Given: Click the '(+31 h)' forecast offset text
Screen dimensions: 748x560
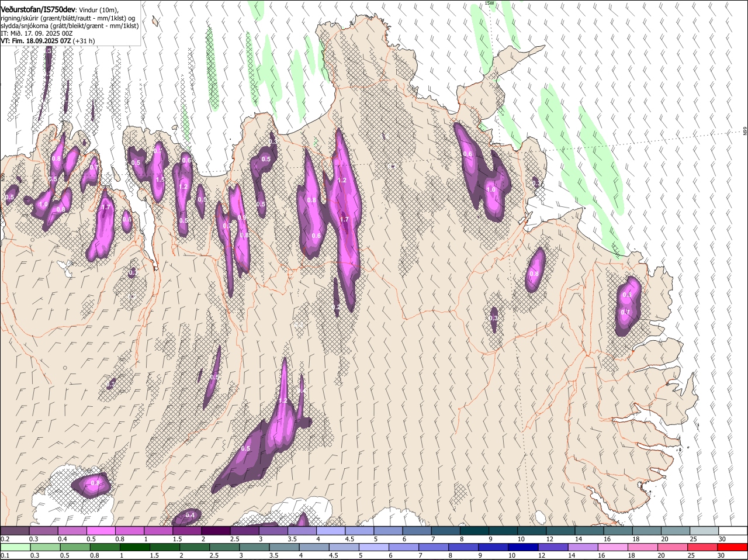Looking at the screenshot, I should 84,41.
